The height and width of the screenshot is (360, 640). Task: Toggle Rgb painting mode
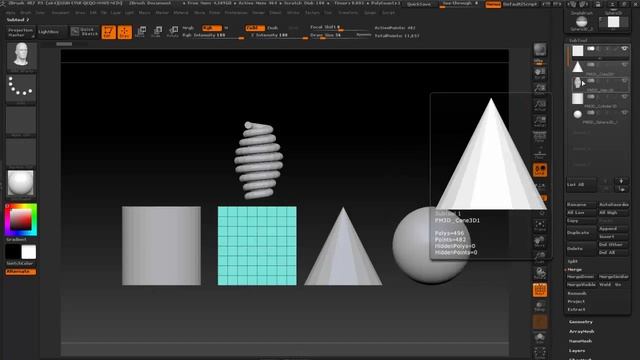[211, 28]
